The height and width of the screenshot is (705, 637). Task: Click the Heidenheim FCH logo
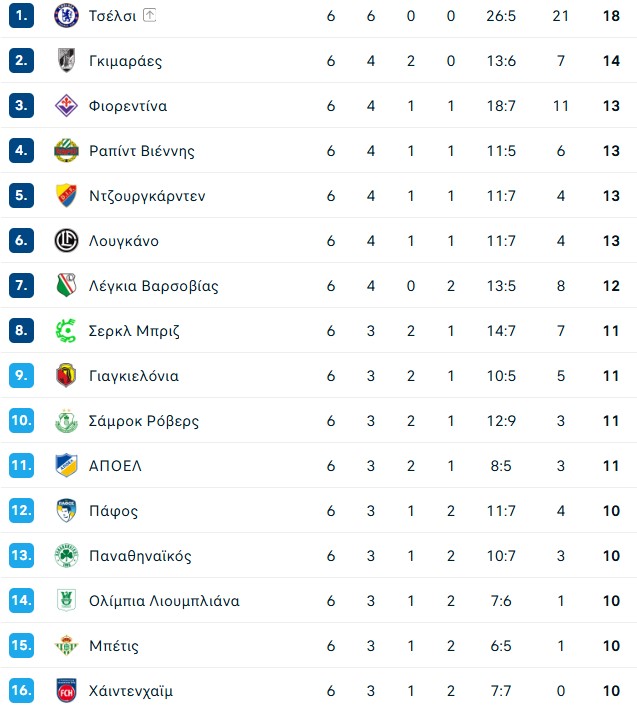pyautogui.click(x=66, y=691)
